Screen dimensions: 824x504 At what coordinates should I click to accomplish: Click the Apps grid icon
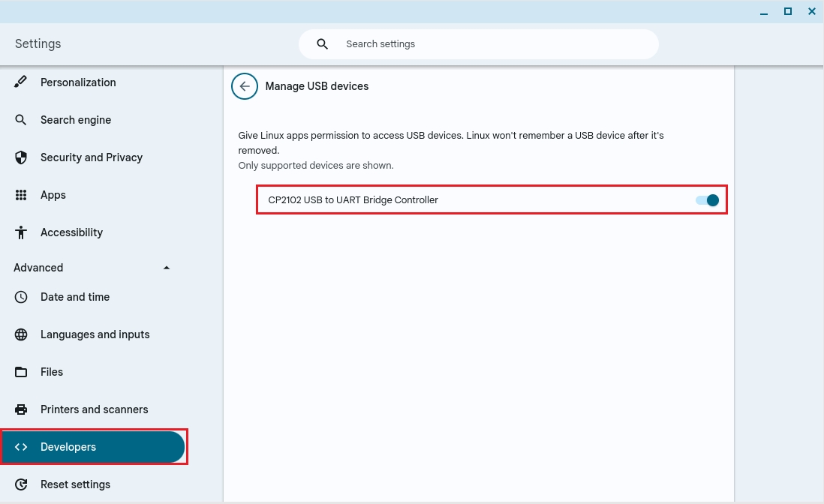21,195
